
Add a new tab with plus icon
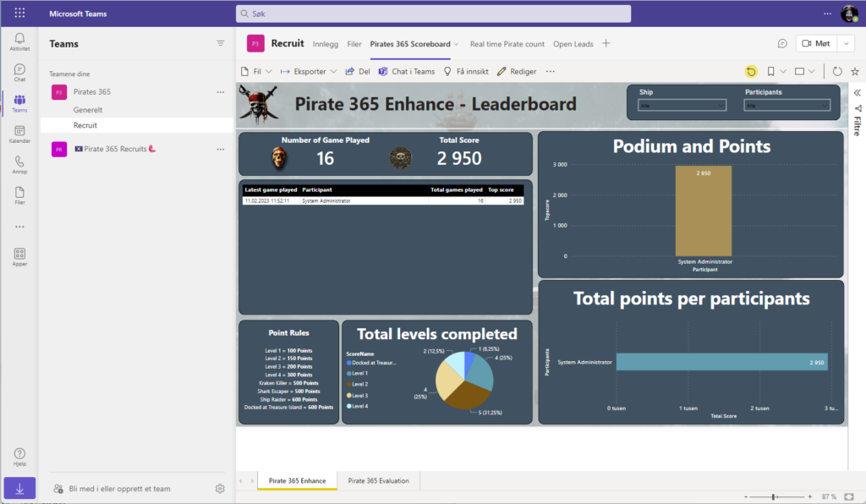606,44
